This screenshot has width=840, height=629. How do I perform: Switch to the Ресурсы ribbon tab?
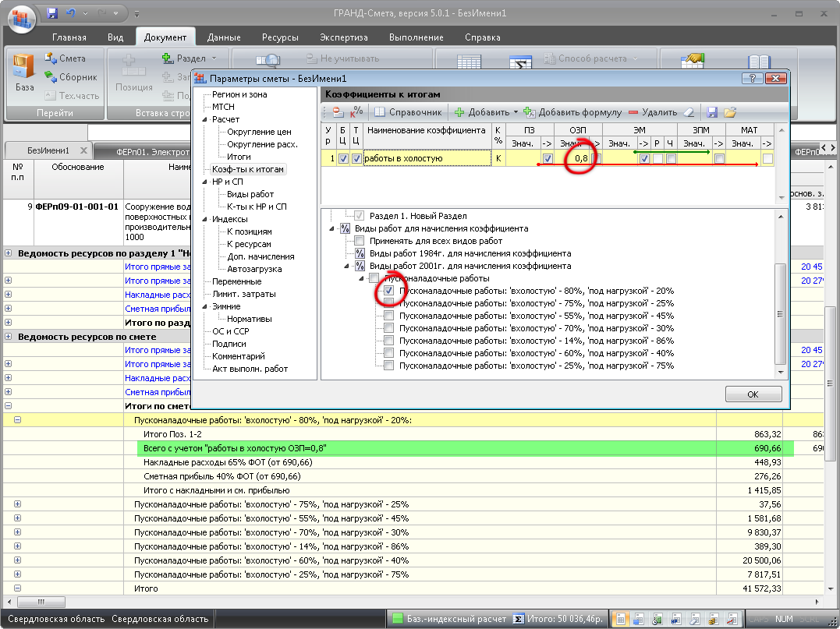click(280, 37)
